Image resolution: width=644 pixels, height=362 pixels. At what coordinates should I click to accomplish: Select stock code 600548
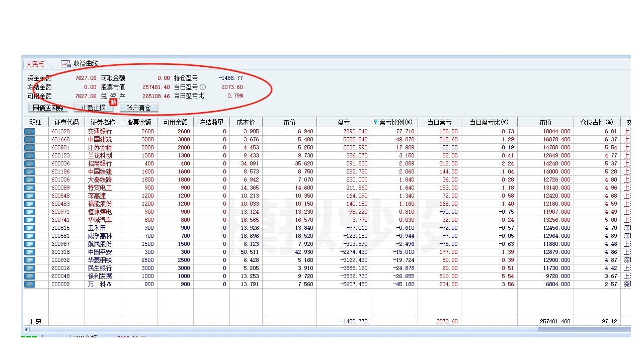point(61,196)
